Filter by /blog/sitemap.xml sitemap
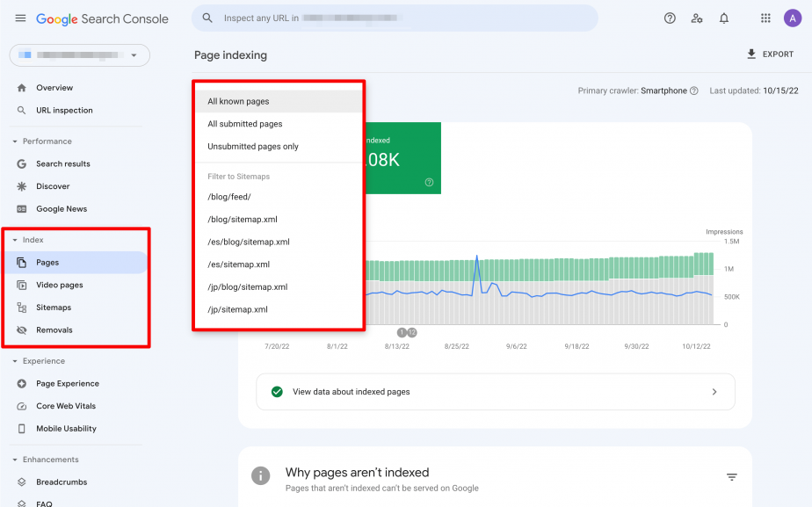This screenshot has width=812, height=507. [x=279, y=220]
